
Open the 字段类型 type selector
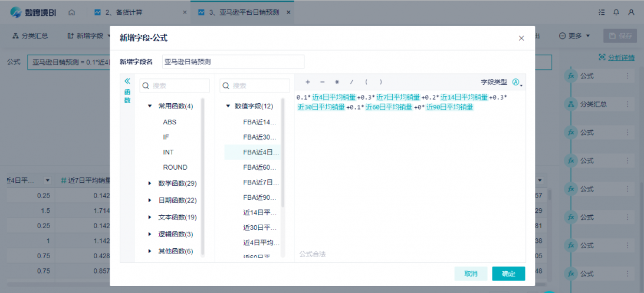[517, 82]
